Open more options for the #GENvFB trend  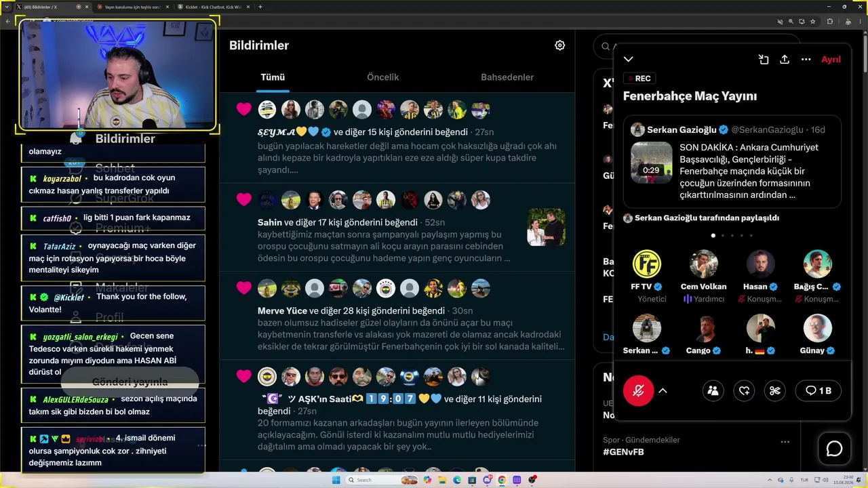pos(785,441)
